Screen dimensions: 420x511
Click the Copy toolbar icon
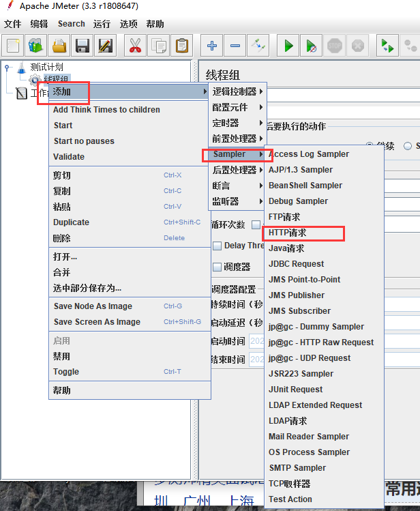pos(159,46)
